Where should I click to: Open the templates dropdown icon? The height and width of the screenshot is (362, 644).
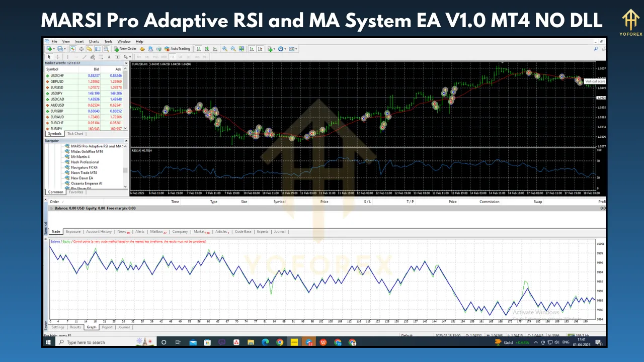[x=293, y=49]
